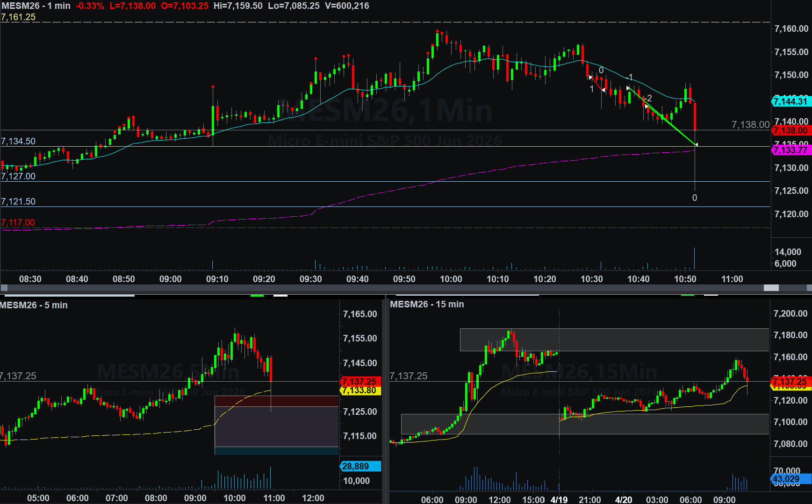Click the cyan 7,144.31 moving average tag
The image size is (812, 504).
tap(791, 101)
